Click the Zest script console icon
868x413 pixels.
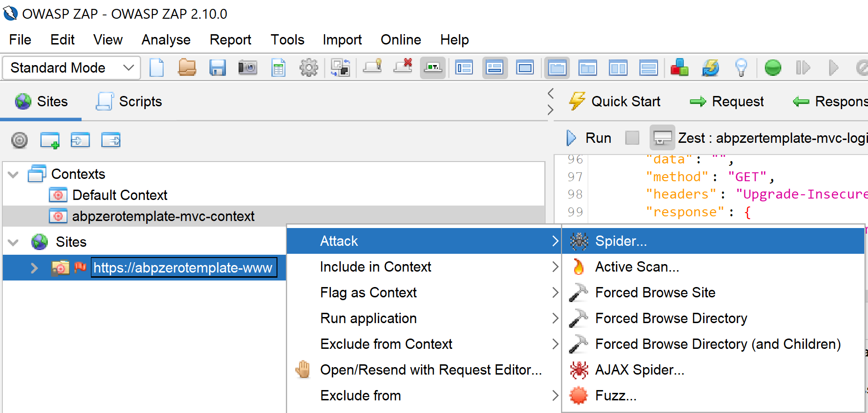click(x=662, y=138)
